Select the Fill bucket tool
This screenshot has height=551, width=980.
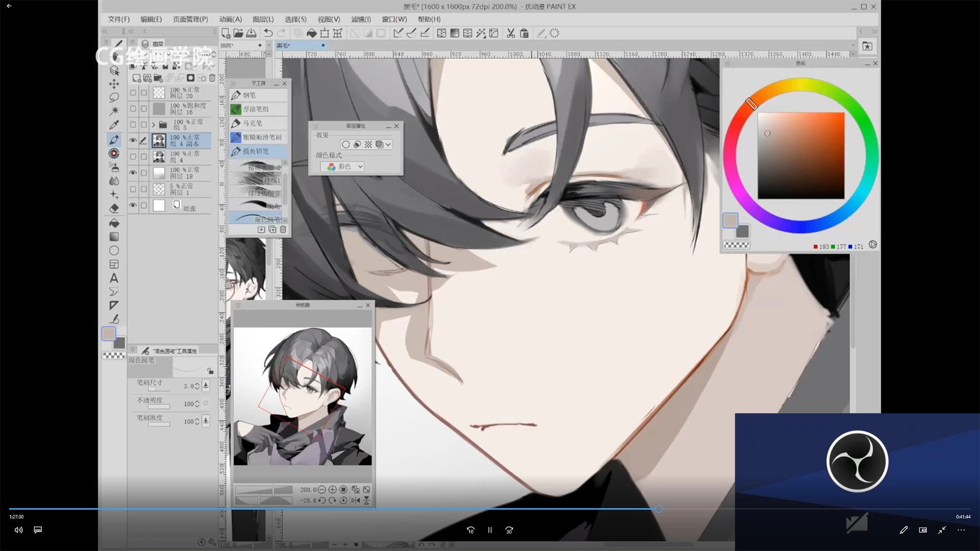[x=114, y=223]
